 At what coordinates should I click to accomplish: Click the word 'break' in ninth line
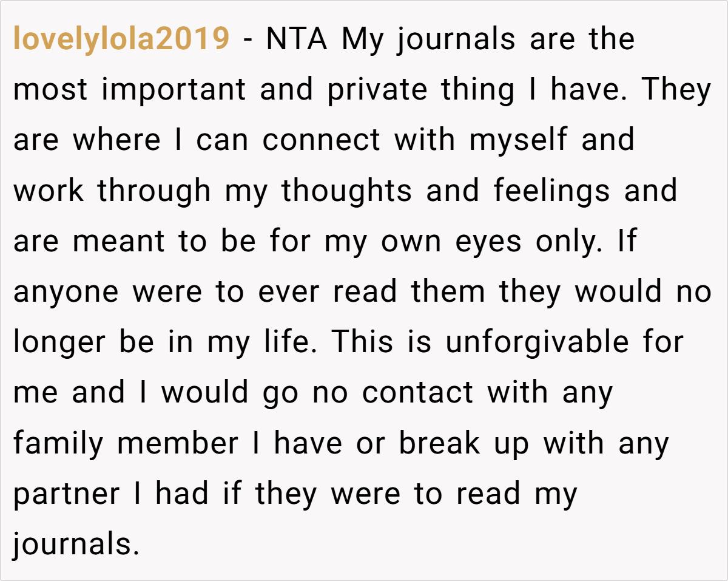[440, 443]
